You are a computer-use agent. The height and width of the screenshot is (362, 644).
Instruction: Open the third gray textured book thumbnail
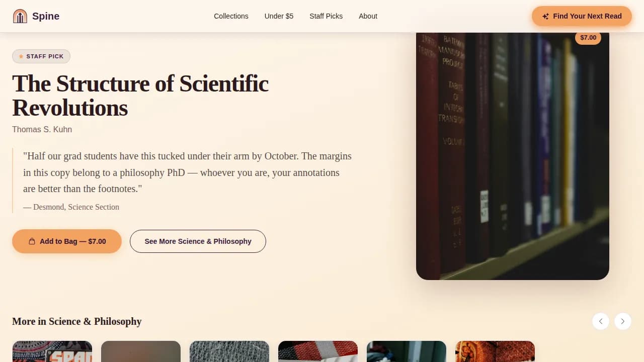(229, 351)
